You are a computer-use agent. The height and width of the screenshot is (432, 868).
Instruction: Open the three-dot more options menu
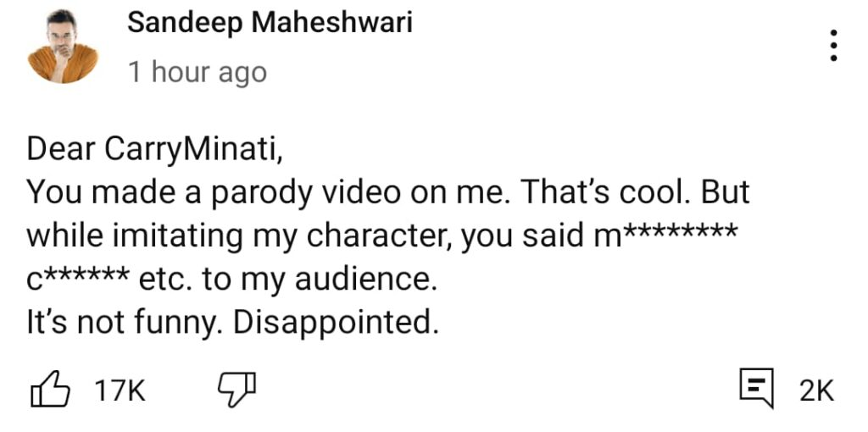click(x=834, y=45)
